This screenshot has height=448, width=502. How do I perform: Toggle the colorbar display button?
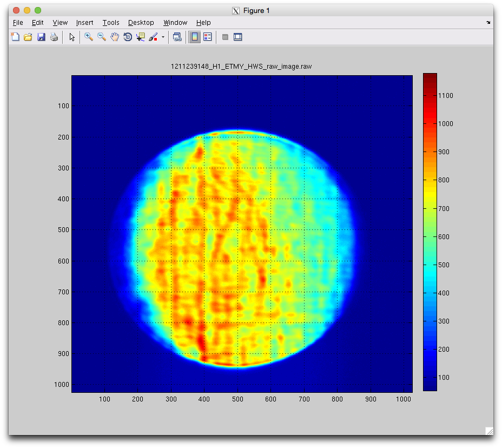tap(195, 37)
